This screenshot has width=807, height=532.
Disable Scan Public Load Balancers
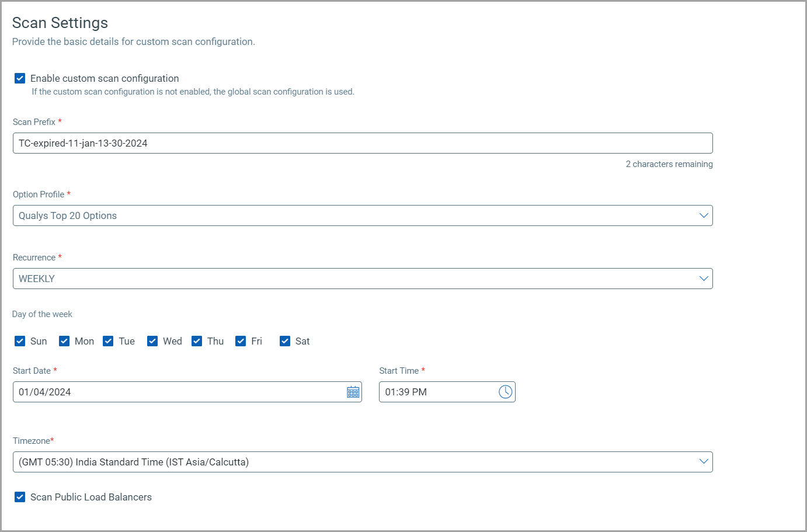[x=20, y=497]
